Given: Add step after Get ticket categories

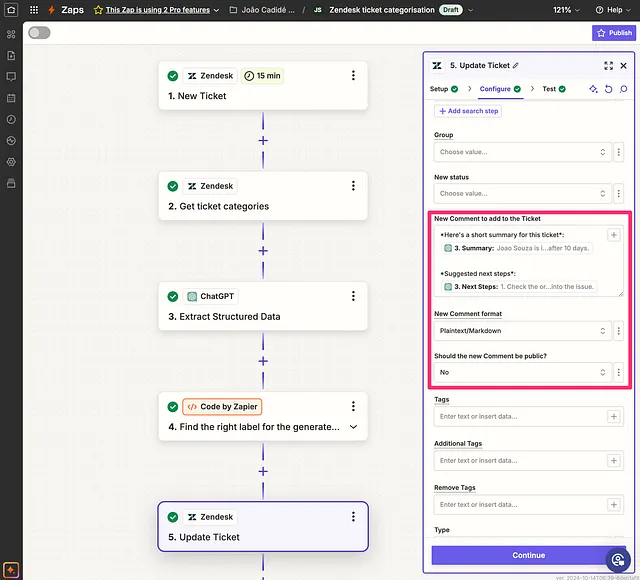Looking at the screenshot, I should [263, 251].
